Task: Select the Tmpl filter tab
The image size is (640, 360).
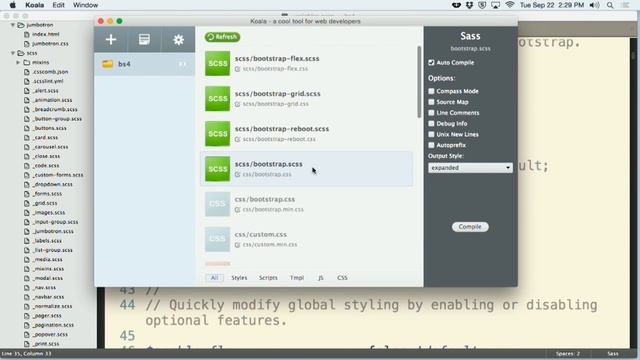Action: click(297, 278)
